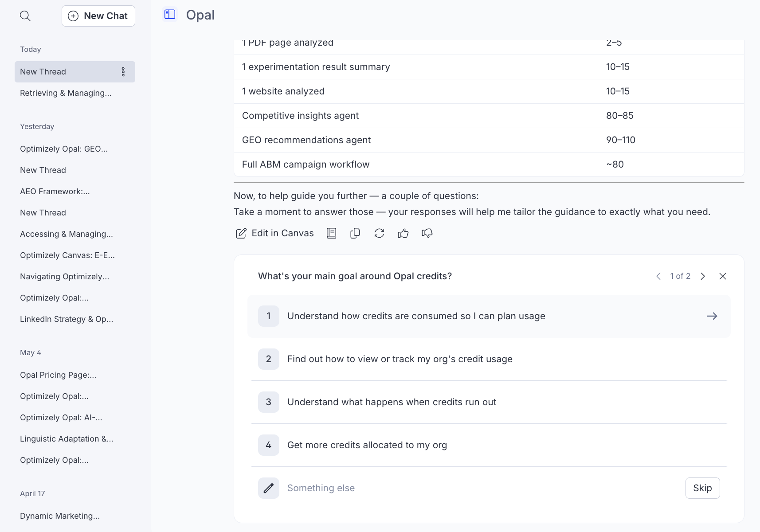The width and height of the screenshot is (760, 532).
Task: Click the arrow on option 1
Action: pos(712,316)
